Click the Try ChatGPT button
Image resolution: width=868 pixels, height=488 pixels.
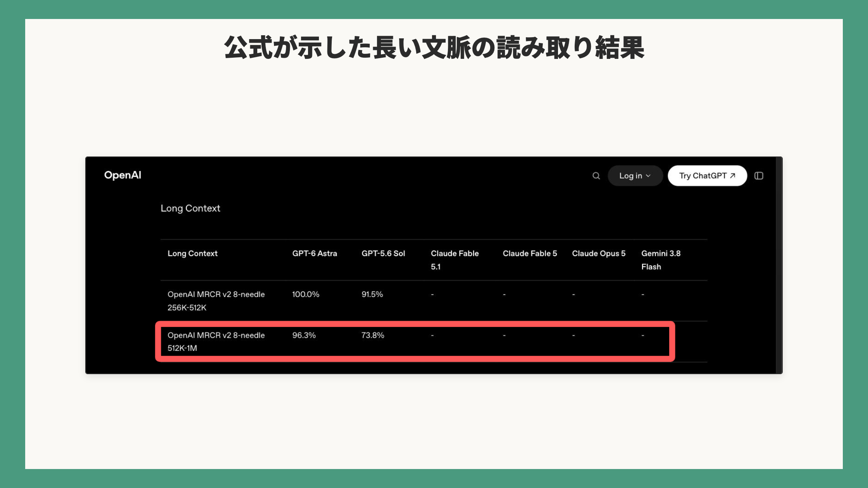[707, 176]
